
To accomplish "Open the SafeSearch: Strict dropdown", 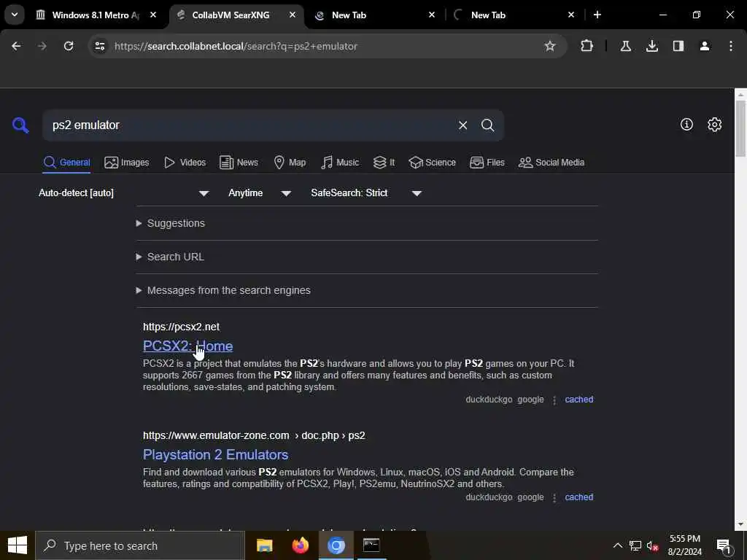I will coord(366,192).
